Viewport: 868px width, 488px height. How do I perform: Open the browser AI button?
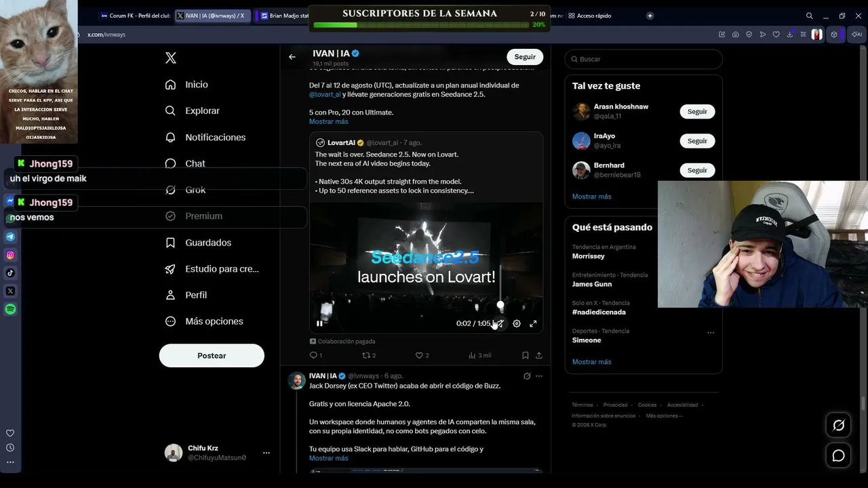click(856, 35)
